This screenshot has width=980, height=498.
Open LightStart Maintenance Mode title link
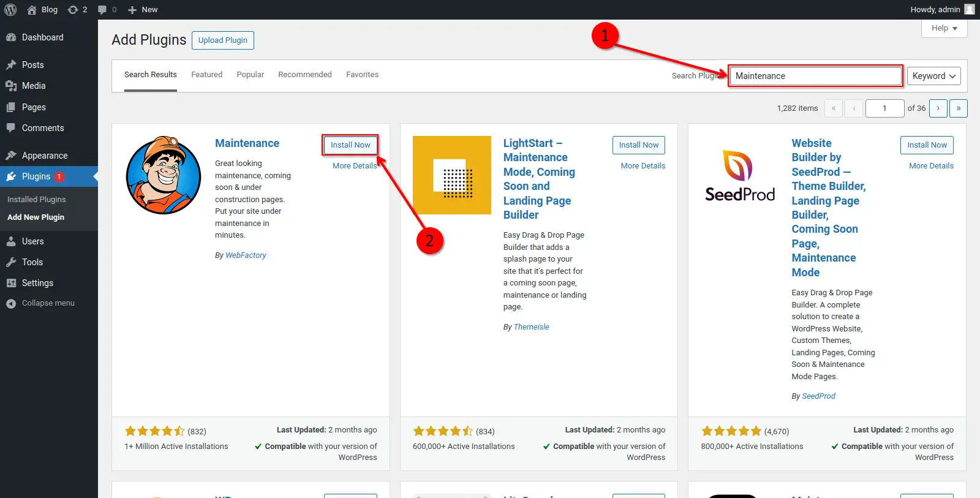click(x=539, y=179)
